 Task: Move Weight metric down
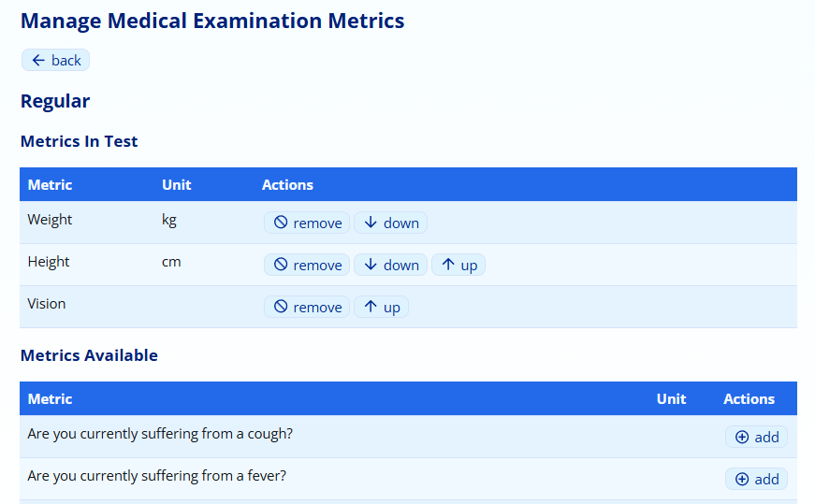[x=390, y=223]
